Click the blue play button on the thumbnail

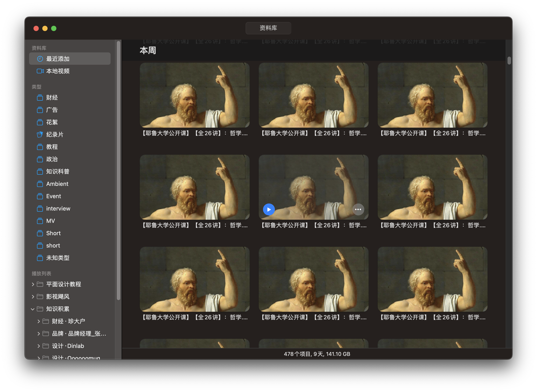(x=269, y=209)
